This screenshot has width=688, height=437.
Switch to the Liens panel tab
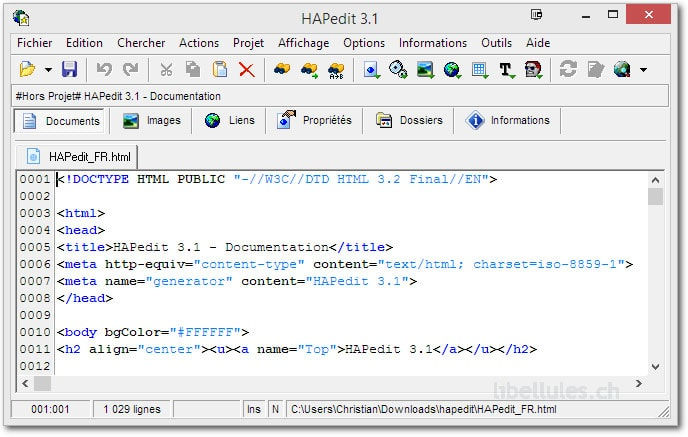pos(229,121)
